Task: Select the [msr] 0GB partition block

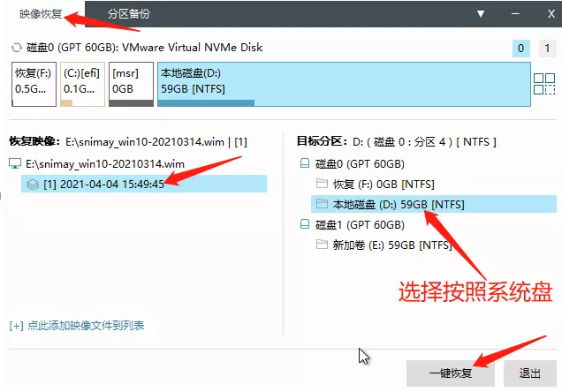Action: tap(130, 84)
